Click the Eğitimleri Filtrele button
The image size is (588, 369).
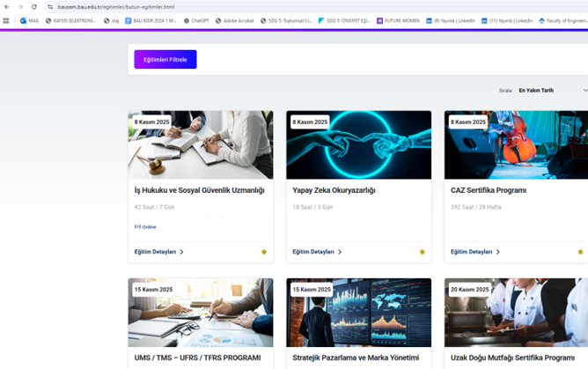[x=165, y=59]
